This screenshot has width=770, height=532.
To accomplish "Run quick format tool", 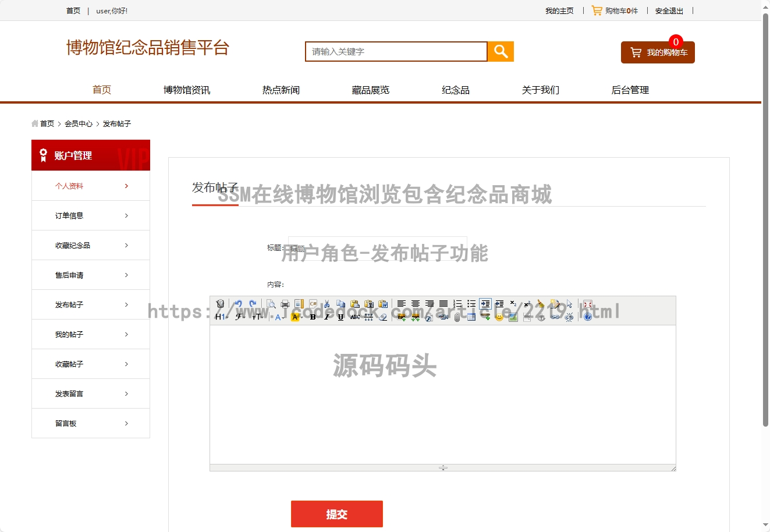I will pyautogui.click(x=555, y=304).
